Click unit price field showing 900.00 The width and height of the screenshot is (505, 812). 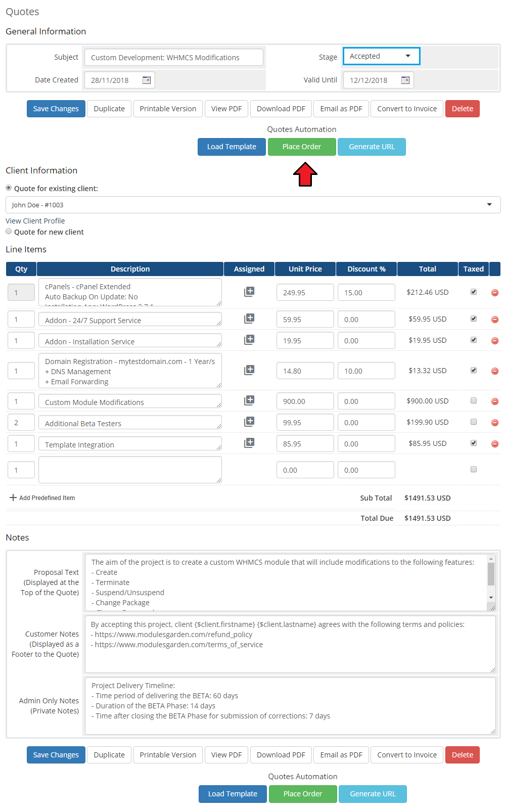(x=305, y=401)
